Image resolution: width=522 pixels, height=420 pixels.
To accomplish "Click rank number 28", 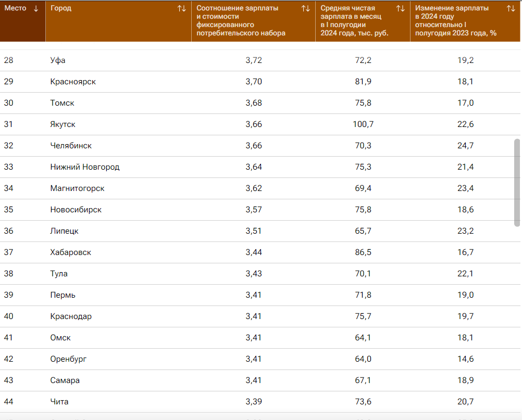I will click(x=9, y=60).
